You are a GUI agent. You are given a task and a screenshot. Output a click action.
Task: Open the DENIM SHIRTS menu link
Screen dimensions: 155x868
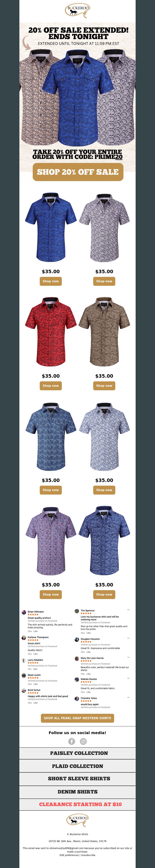[77, 792]
